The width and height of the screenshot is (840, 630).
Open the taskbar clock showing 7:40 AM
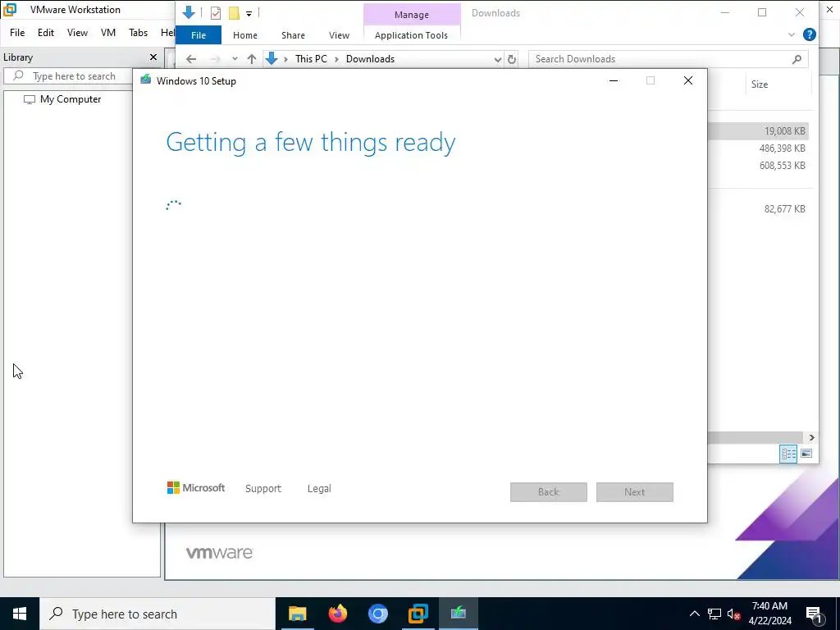point(769,614)
